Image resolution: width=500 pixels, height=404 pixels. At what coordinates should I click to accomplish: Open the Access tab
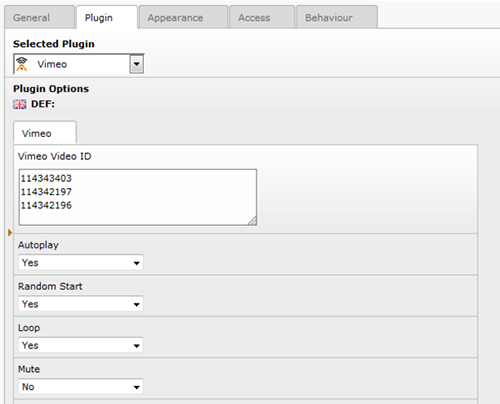(x=262, y=17)
